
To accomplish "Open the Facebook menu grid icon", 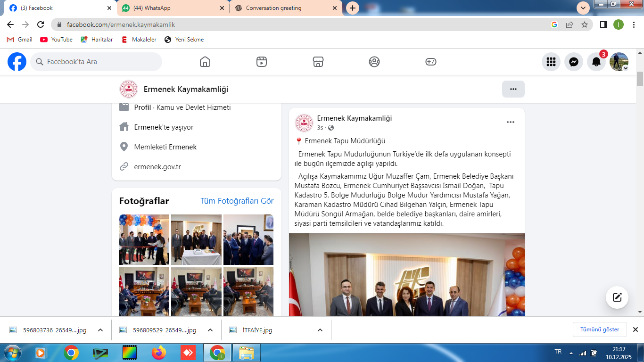I will (551, 62).
